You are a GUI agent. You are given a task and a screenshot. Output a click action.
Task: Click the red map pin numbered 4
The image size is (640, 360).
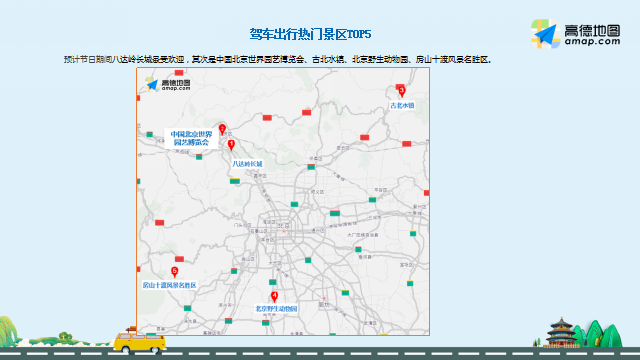(x=274, y=297)
